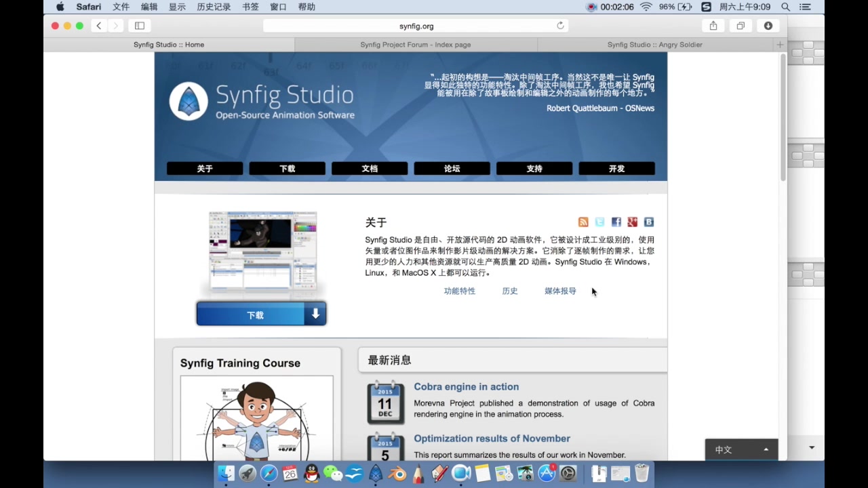The width and height of the screenshot is (868, 488).
Task: Click the 下载 navigation button in header
Action: pos(288,169)
